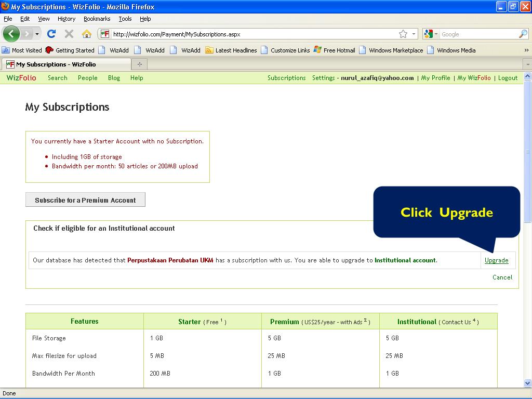Click the scrollbar down arrow

click(528, 383)
